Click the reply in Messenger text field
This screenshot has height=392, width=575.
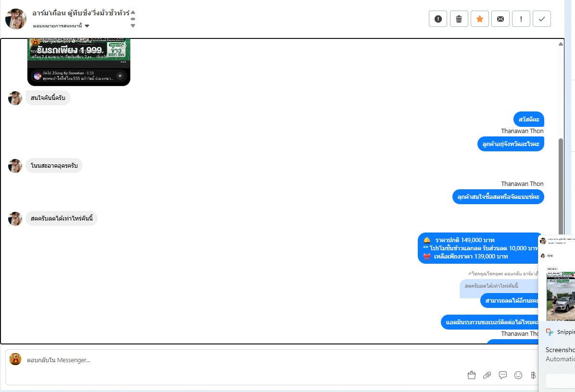tap(271, 360)
